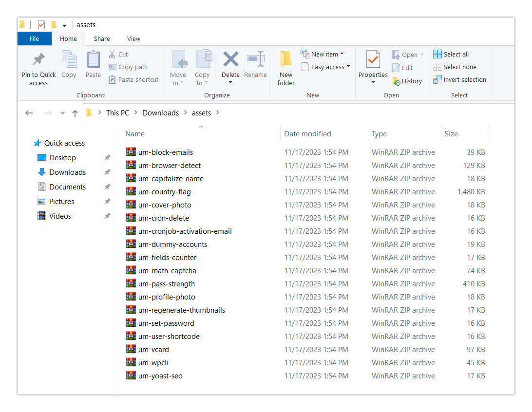Click the forward navigation arrow
The image size is (532, 412).
[x=48, y=113]
